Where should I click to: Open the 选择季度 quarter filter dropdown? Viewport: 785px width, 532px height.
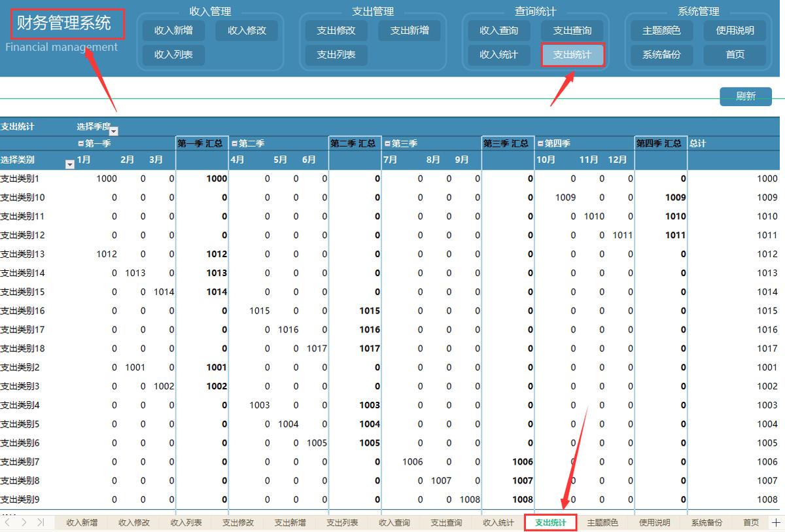tap(113, 130)
